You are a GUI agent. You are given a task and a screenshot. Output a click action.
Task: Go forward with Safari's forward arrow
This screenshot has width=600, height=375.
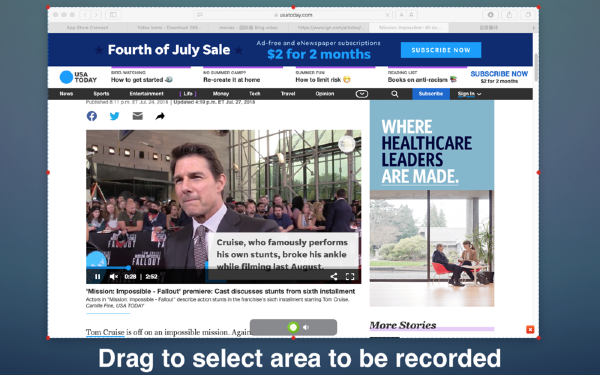point(96,15)
